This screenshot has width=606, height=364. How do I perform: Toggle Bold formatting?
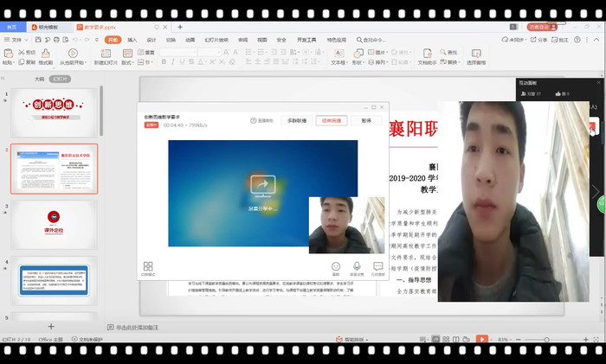164,61
